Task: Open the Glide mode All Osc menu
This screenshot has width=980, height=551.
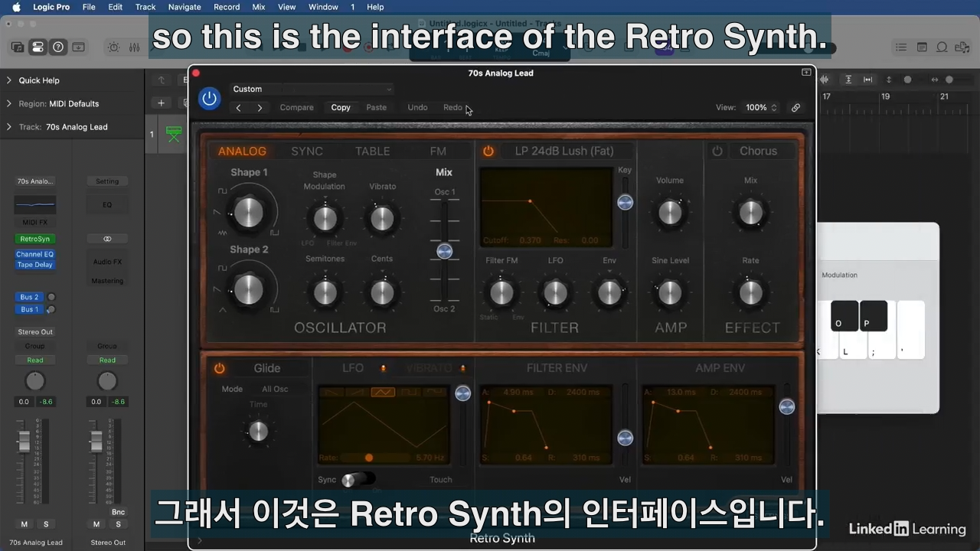Action: [x=275, y=389]
